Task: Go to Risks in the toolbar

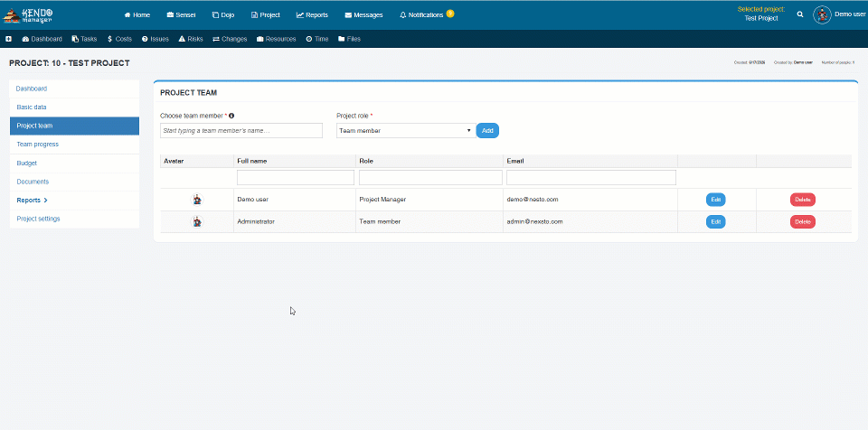Action: pyautogui.click(x=191, y=39)
